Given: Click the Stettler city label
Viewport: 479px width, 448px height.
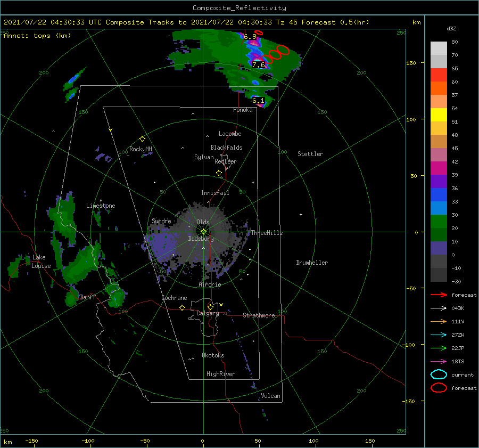Looking at the screenshot, I should click(310, 154).
